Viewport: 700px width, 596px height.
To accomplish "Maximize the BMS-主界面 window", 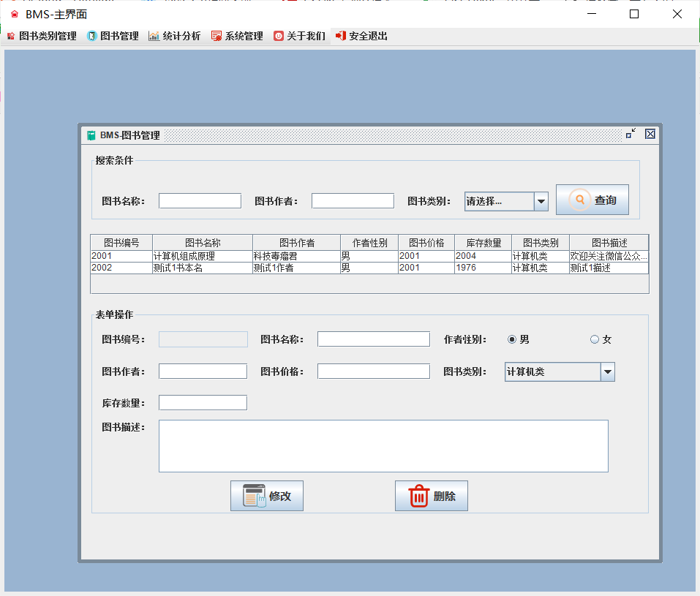I will 634,14.
